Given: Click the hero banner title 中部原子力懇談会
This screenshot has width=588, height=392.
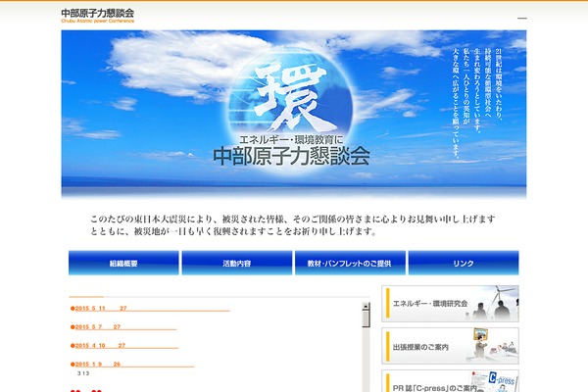Looking at the screenshot, I should [x=292, y=155].
